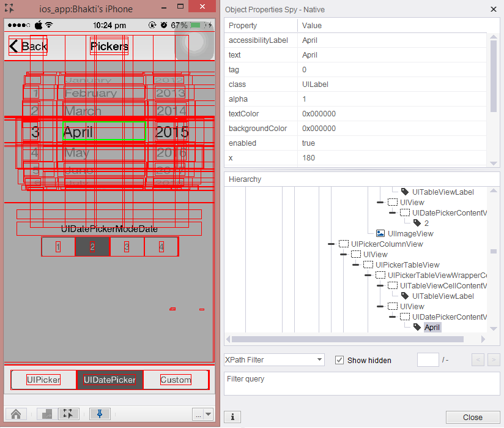Toggle the object selection spy tool

pyautogui.click(x=69, y=414)
